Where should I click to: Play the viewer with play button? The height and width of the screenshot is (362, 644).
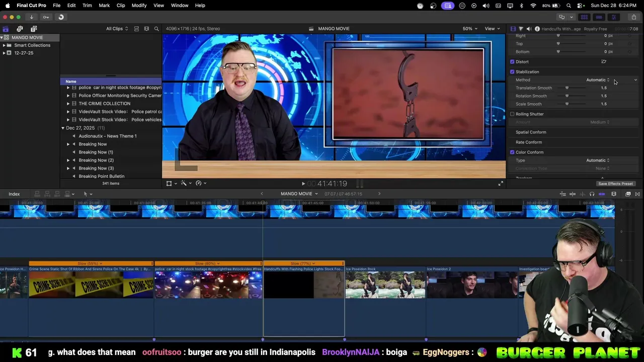point(303,184)
